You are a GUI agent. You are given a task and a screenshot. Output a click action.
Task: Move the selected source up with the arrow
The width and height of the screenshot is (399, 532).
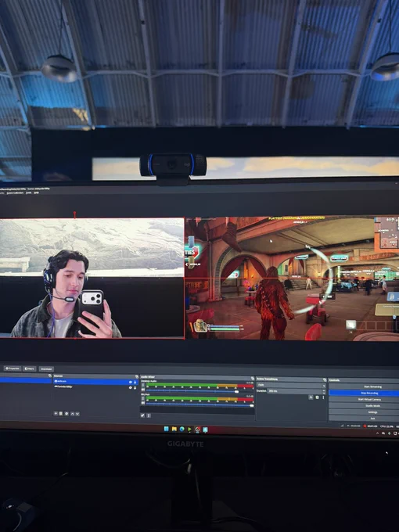[x=72, y=414]
